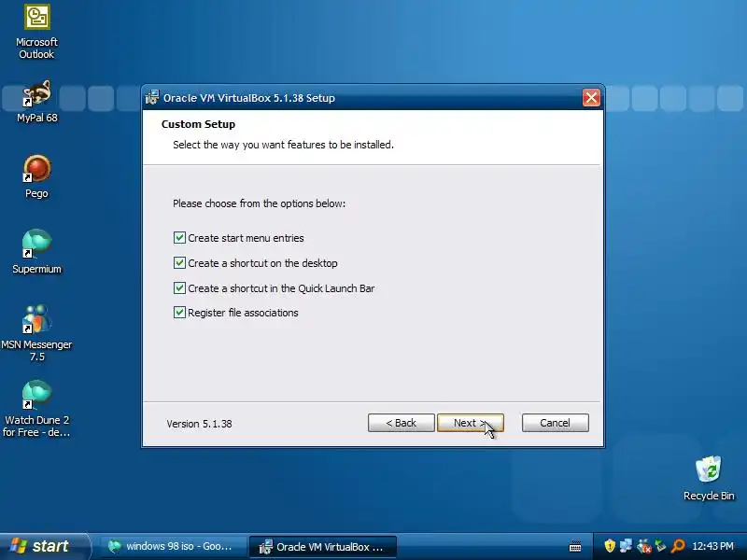Select the Supermium desktop shortcut
The width and height of the screenshot is (747, 560).
click(x=36, y=252)
